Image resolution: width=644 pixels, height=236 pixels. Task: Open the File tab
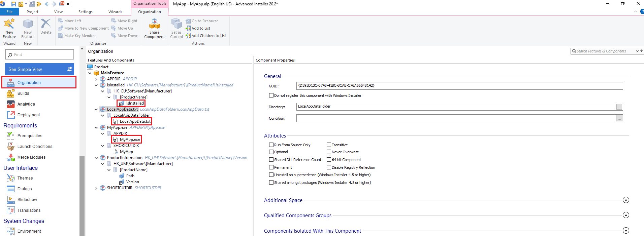(x=9, y=12)
